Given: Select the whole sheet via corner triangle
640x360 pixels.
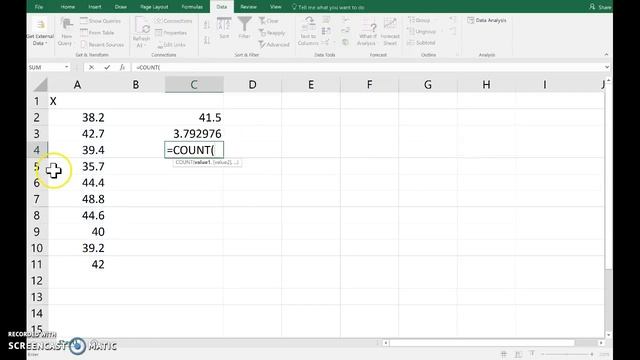Looking at the screenshot, I should pyautogui.click(x=40, y=84).
